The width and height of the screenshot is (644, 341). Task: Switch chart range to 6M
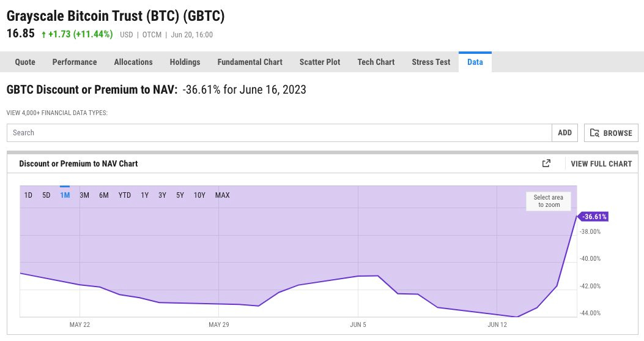point(104,195)
